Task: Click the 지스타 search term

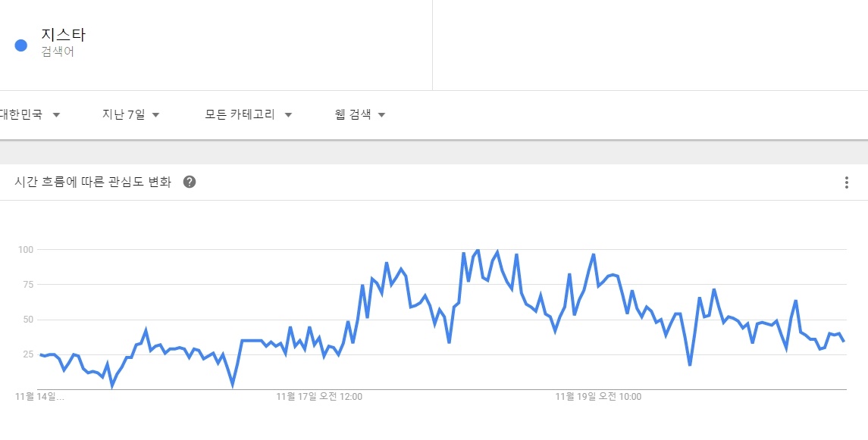Action: (x=64, y=36)
